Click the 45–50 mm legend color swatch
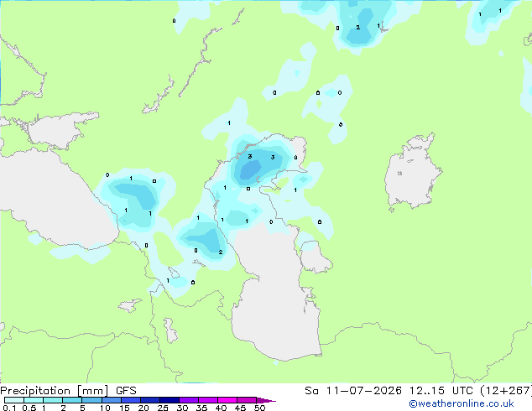The height and width of the screenshot is (411, 532). click(x=247, y=400)
